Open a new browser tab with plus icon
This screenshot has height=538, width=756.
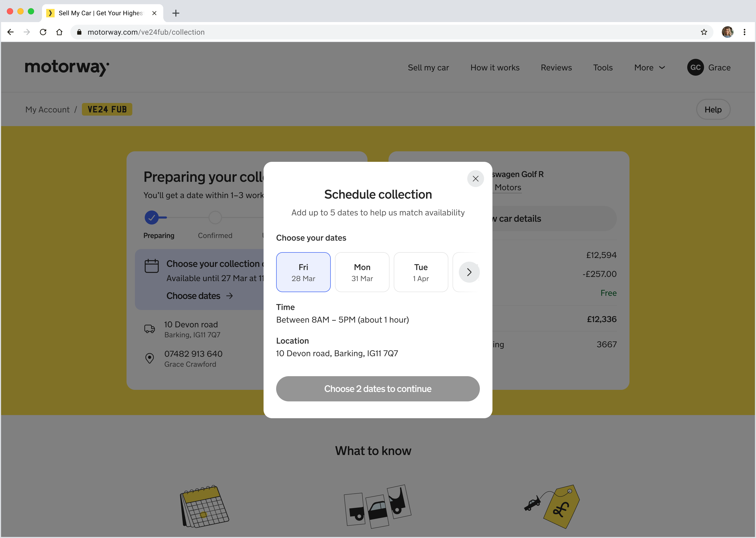[176, 13]
